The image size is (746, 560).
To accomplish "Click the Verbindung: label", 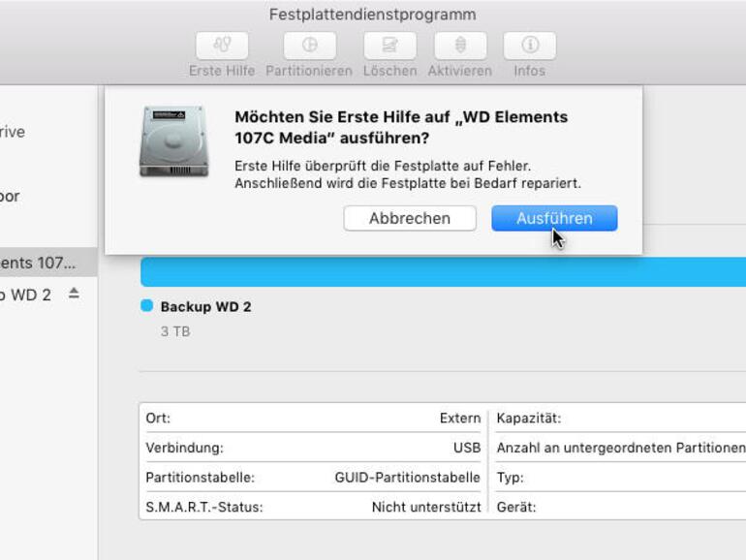I will point(185,448).
